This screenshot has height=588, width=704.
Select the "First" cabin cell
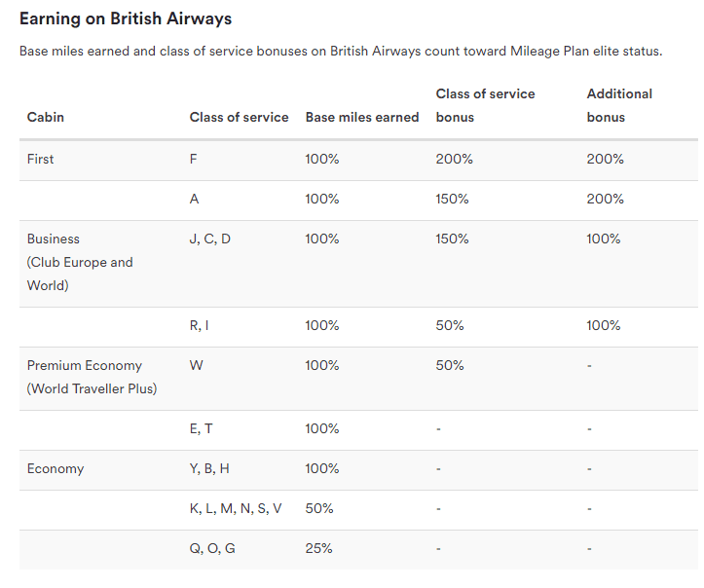(41, 159)
